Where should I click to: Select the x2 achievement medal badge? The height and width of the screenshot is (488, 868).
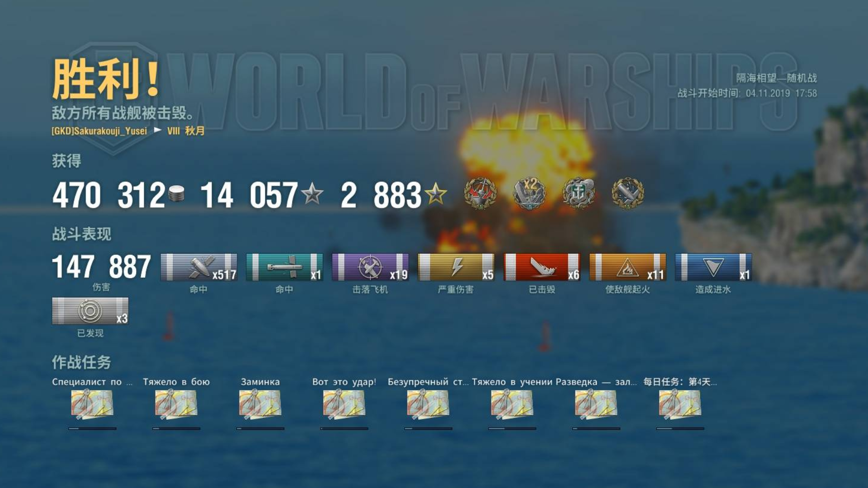pos(529,193)
